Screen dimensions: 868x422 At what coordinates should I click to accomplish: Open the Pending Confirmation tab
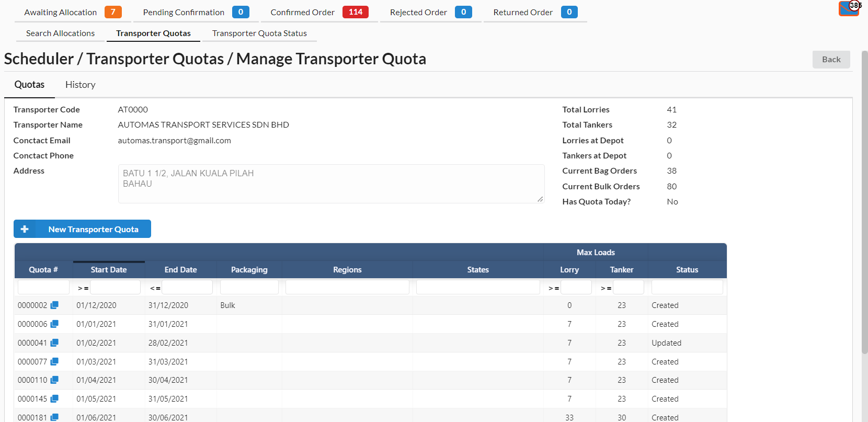(196, 12)
